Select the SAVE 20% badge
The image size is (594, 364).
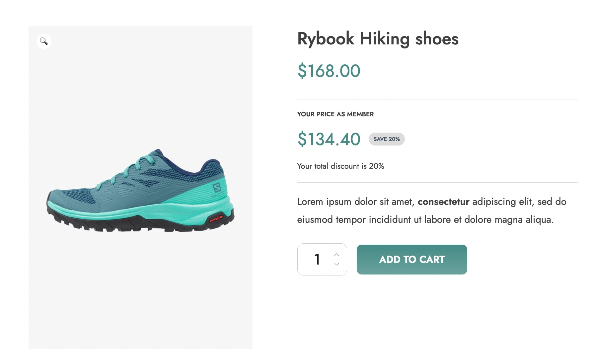(387, 139)
